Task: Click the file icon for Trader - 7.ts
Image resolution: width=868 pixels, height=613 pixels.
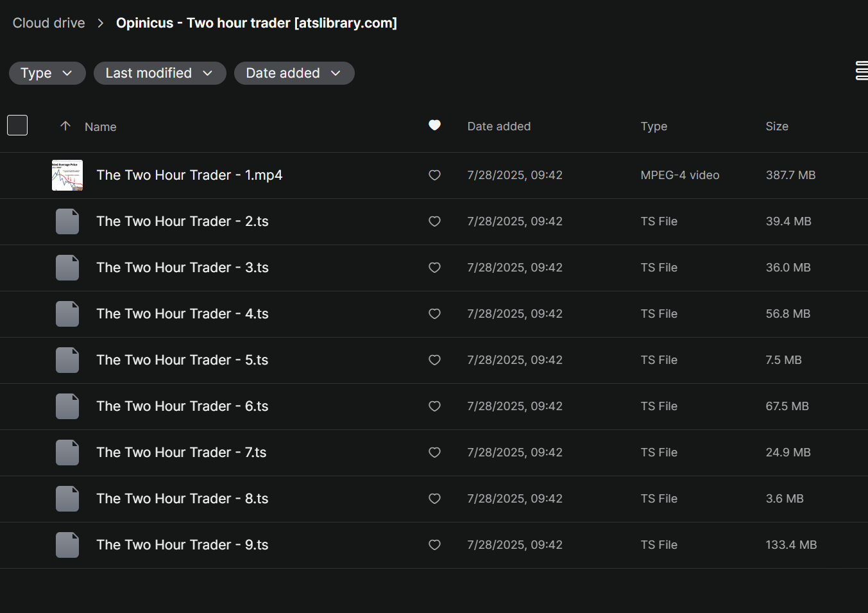Action: pyautogui.click(x=67, y=453)
